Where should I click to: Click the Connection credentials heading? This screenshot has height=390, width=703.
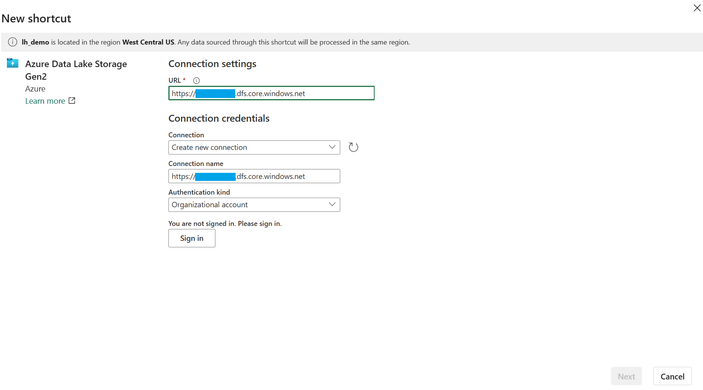219,118
